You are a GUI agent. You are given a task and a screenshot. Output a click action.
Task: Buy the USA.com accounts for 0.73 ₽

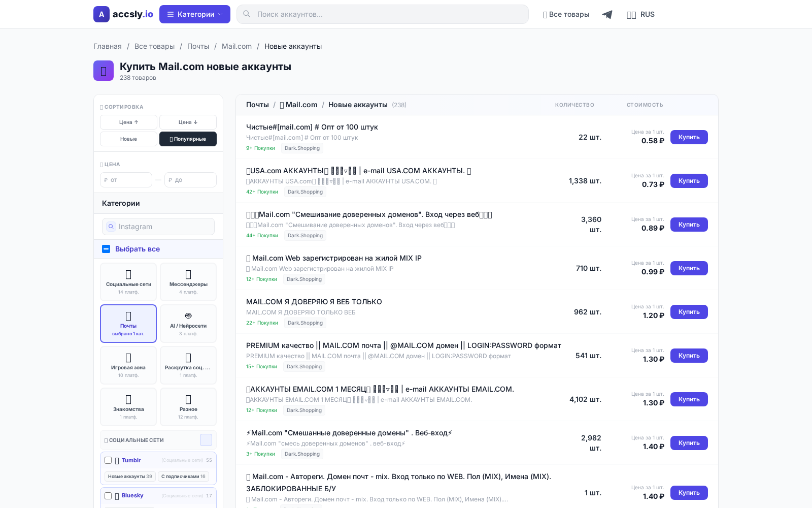(x=689, y=181)
